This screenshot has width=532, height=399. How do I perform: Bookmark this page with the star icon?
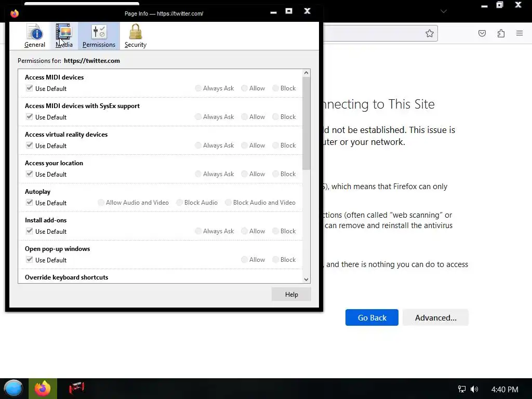pyautogui.click(x=430, y=33)
